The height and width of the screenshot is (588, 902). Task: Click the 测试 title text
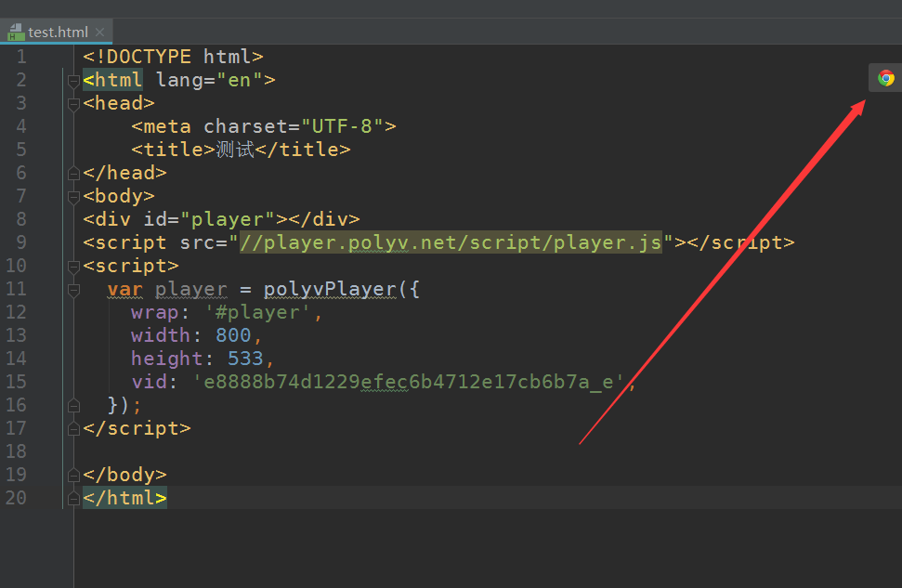(235, 150)
